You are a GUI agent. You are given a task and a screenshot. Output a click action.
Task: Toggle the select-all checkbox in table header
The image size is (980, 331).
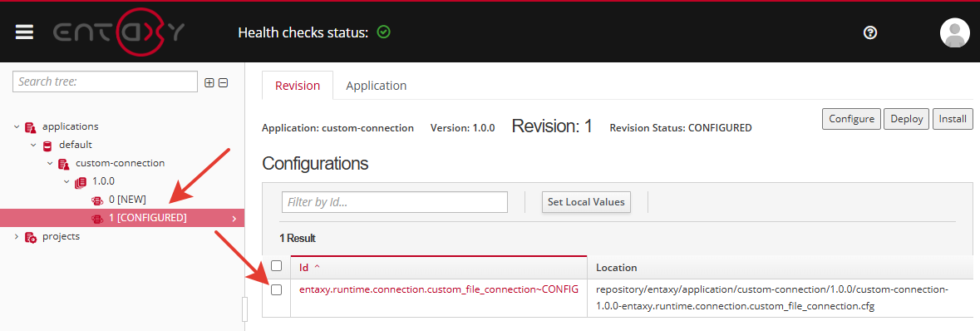[276, 266]
